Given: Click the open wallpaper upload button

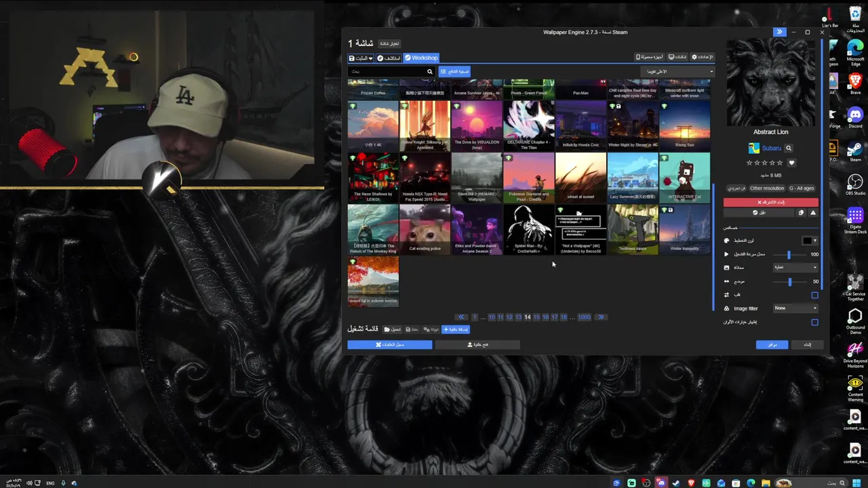Looking at the screenshot, I should pos(477,345).
